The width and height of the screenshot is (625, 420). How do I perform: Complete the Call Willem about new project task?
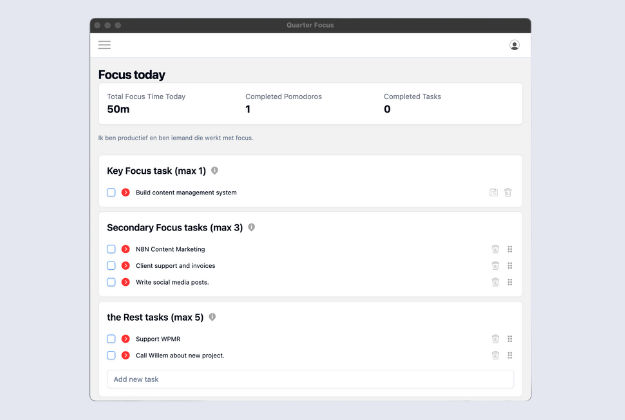[111, 355]
